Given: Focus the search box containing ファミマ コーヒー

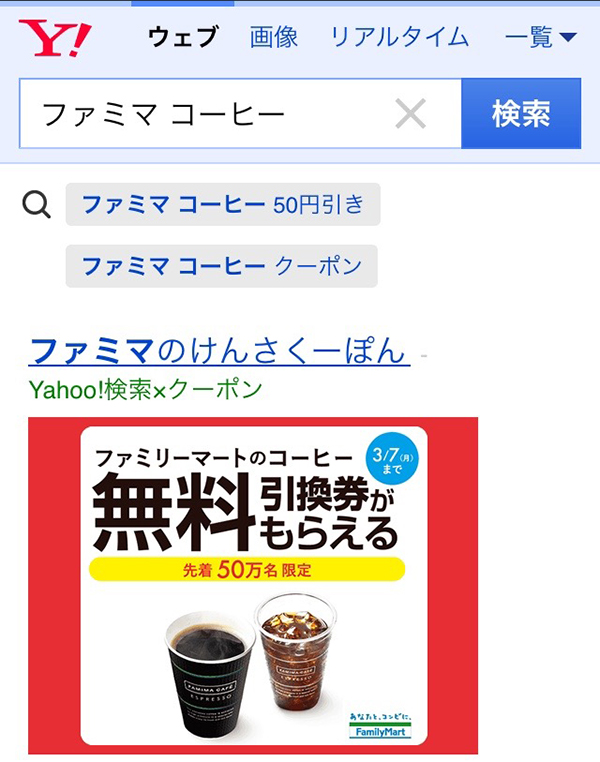Looking at the screenshot, I should [x=240, y=114].
